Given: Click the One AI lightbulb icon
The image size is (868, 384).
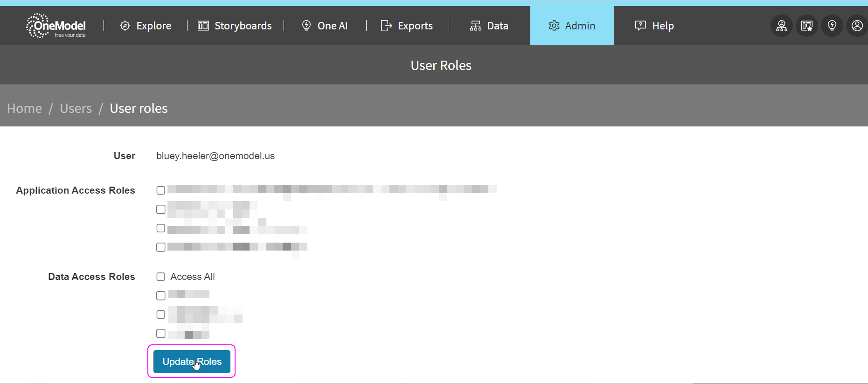Looking at the screenshot, I should [306, 26].
